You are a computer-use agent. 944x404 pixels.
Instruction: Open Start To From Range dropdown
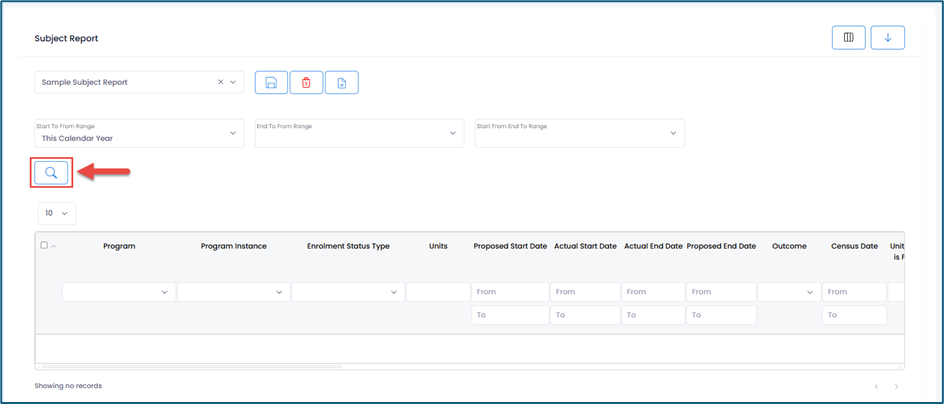(x=233, y=133)
